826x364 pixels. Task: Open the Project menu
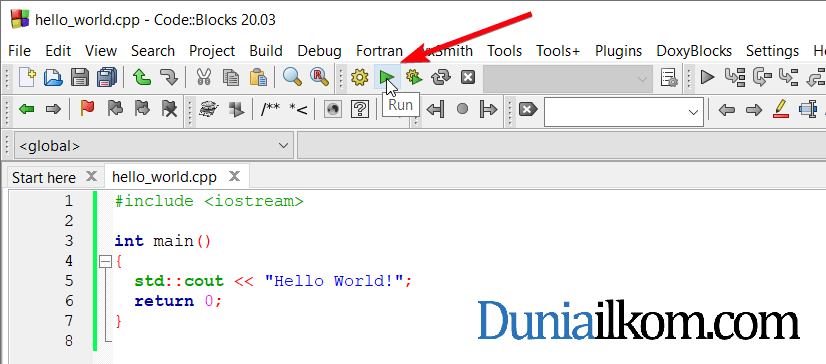coord(212,51)
